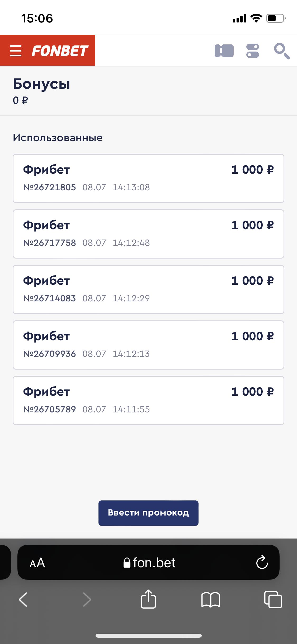Reload the page with Safari refresh icon
The width and height of the screenshot is (297, 644).
point(262,562)
